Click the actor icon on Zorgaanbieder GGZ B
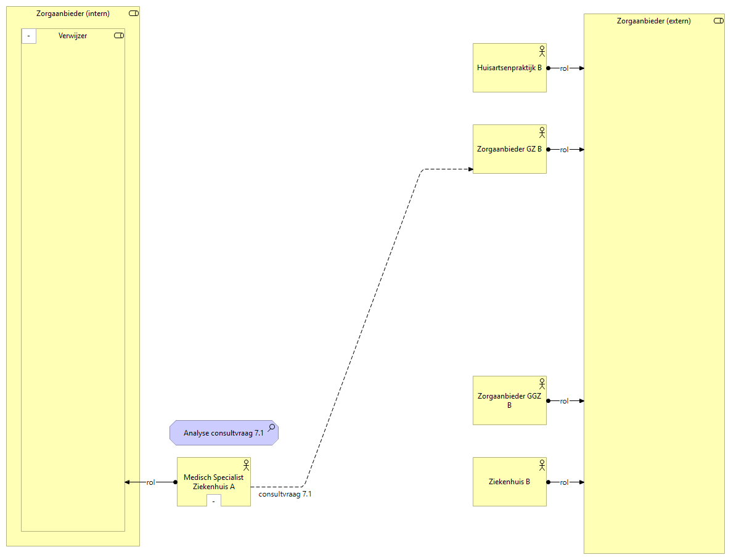 (x=542, y=383)
